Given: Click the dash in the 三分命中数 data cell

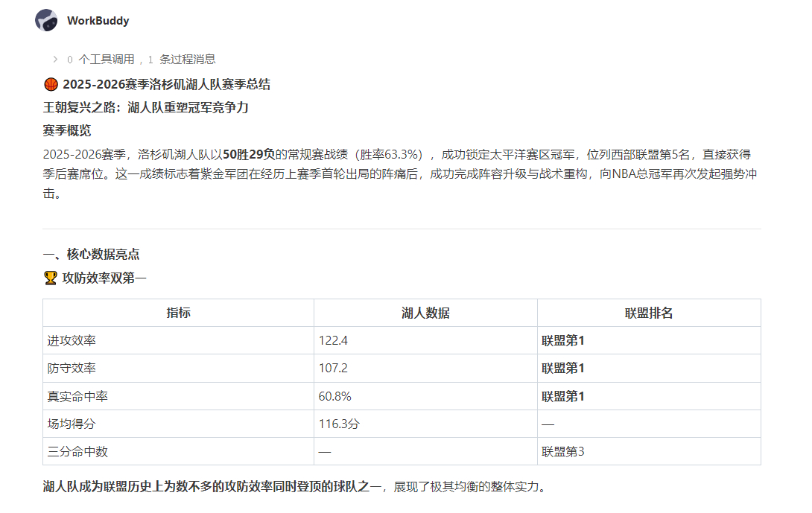Looking at the screenshot, I should pyautogui.click(x=325, y=452).
